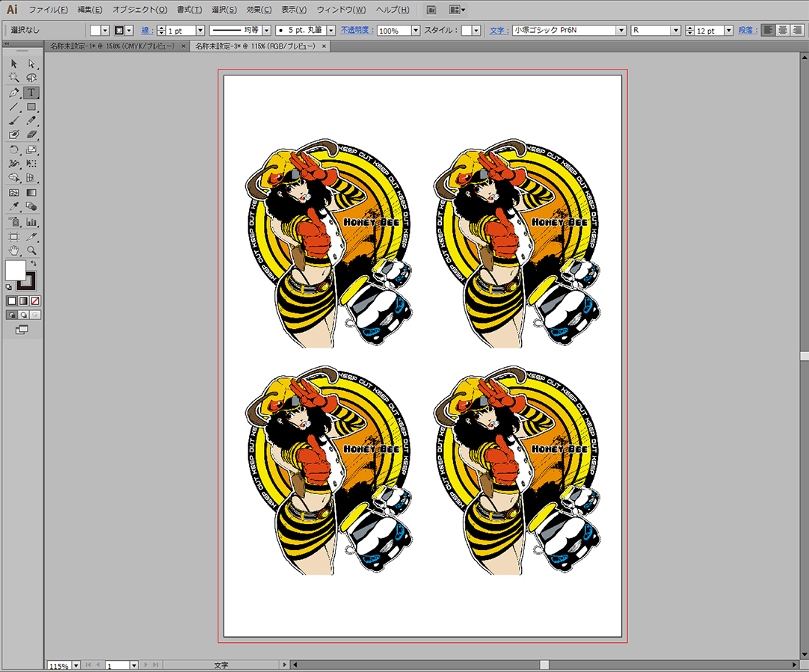809x672 pixels.
Task: Open the 効果(C) menu
Action: pyautogui.click(x=259, y=10)
